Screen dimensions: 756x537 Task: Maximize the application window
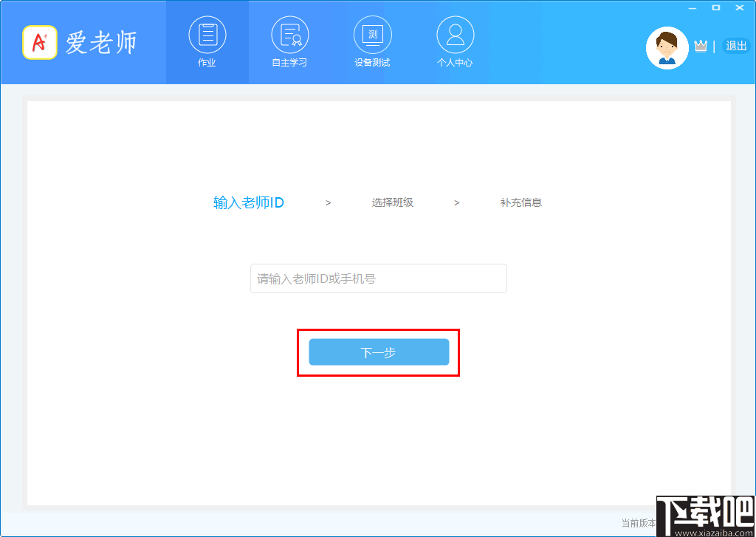coord(716,7)
